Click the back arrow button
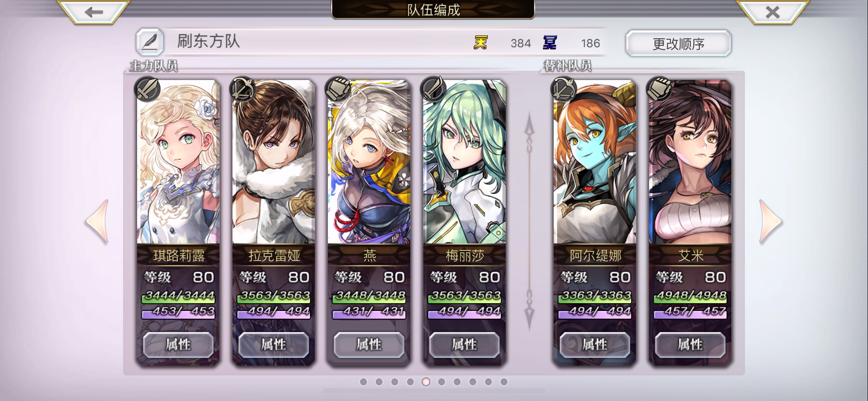This screenshot has width=868, height=401. click(x=93, y=12)
